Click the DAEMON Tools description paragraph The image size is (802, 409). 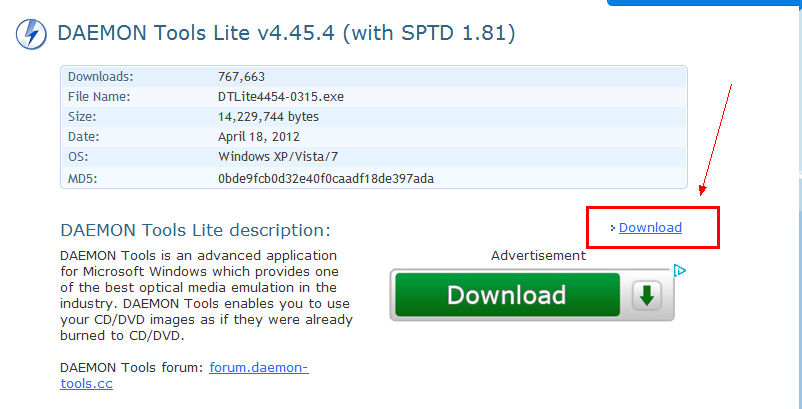206,295
